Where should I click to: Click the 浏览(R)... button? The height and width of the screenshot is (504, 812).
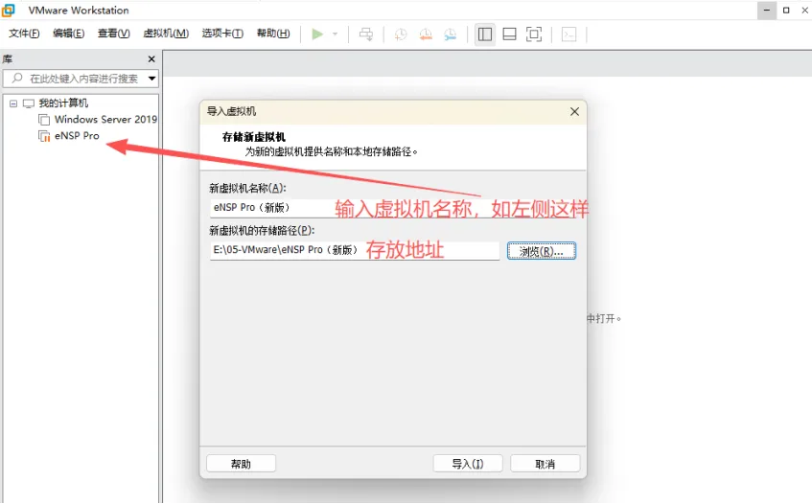click(542, 251)
